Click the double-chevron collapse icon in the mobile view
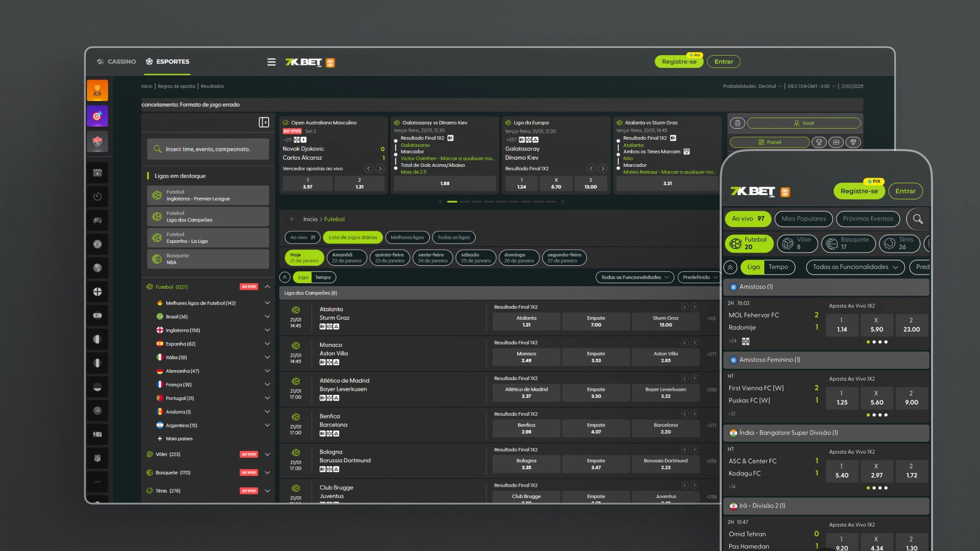 click(x=730, y=267)
